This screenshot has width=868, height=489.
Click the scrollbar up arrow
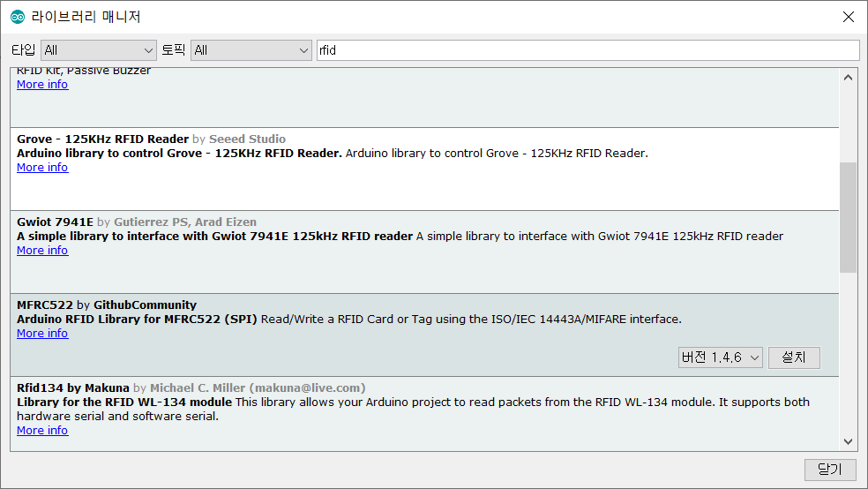pyautogui.click(x=848, y=78)
